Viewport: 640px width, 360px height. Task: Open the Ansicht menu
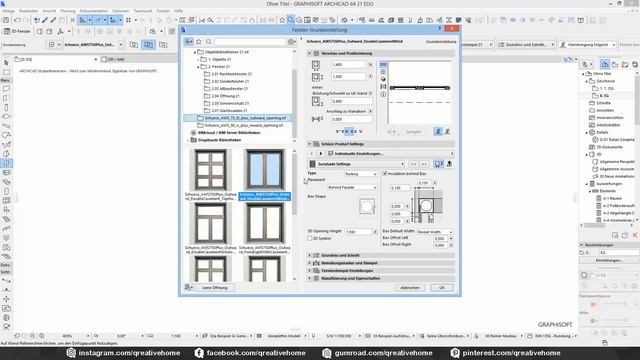click(x=49, y=11)
